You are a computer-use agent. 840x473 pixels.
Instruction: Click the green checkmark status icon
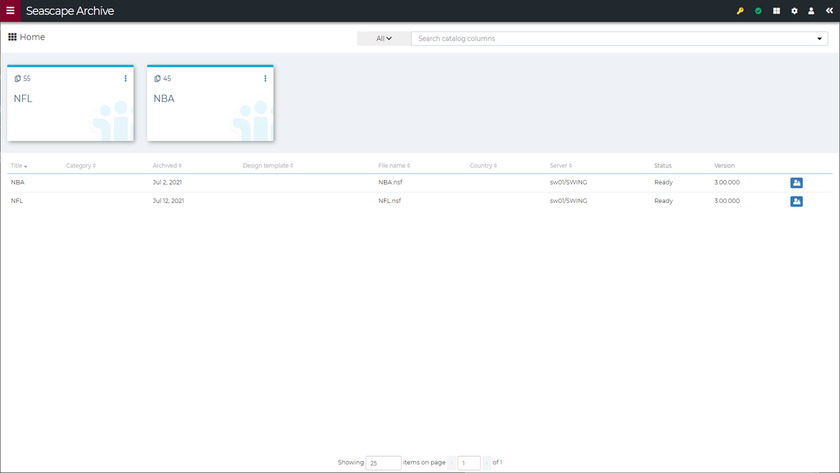(x=758, y=11)
